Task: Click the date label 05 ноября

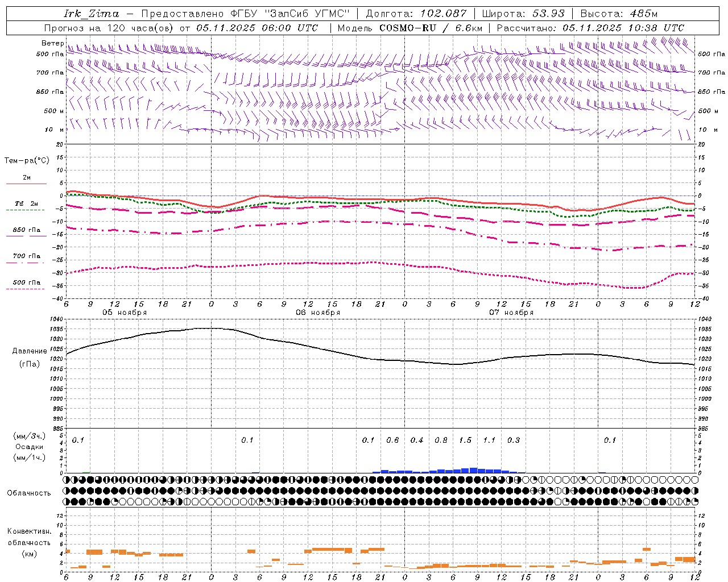Action: [x=125, y=313]
